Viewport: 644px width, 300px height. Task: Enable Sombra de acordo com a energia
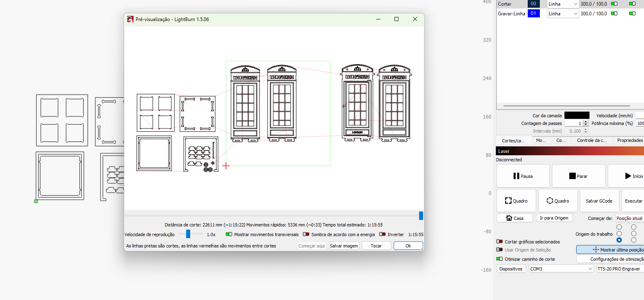point(306,235)
